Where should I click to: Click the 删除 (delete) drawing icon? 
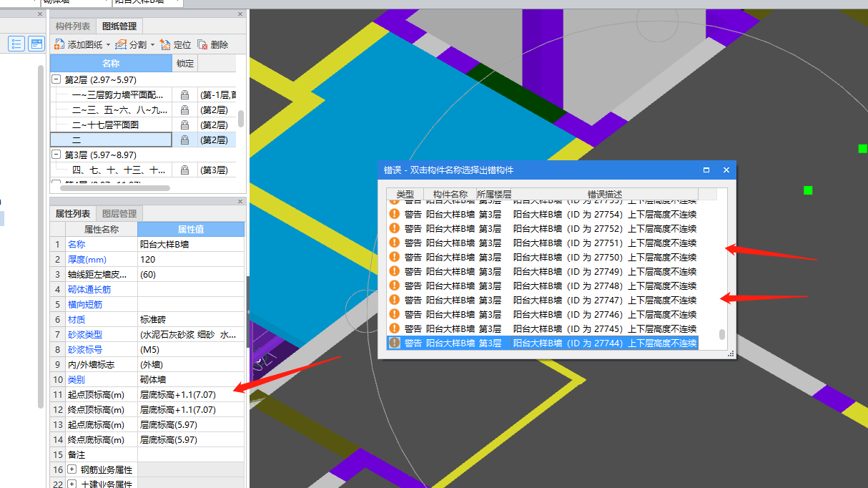click(x=203, y=44)
